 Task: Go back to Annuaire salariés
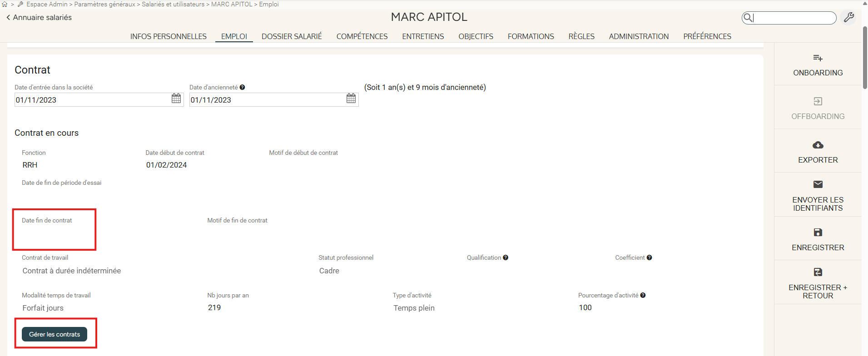point(39,18)
